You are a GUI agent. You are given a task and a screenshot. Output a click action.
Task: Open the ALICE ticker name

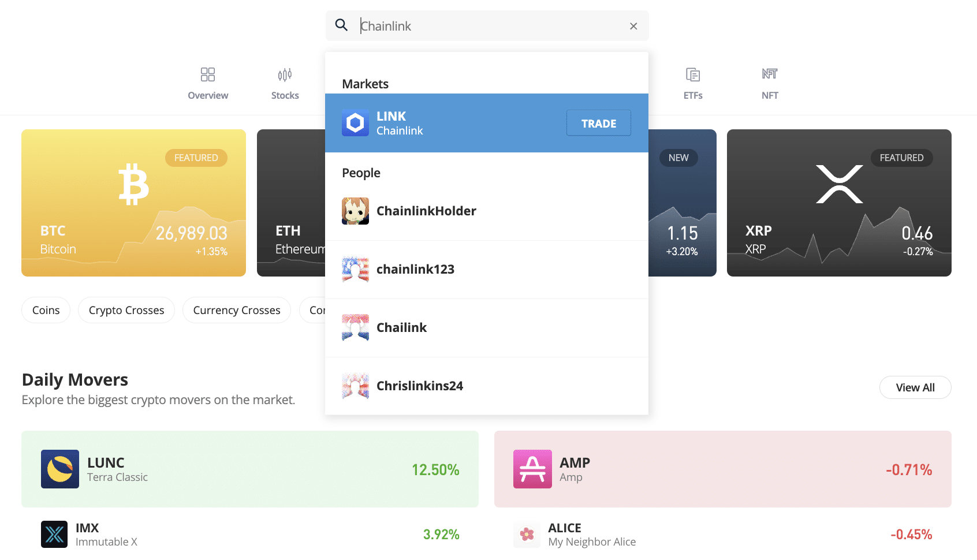(x=565, y=528)
